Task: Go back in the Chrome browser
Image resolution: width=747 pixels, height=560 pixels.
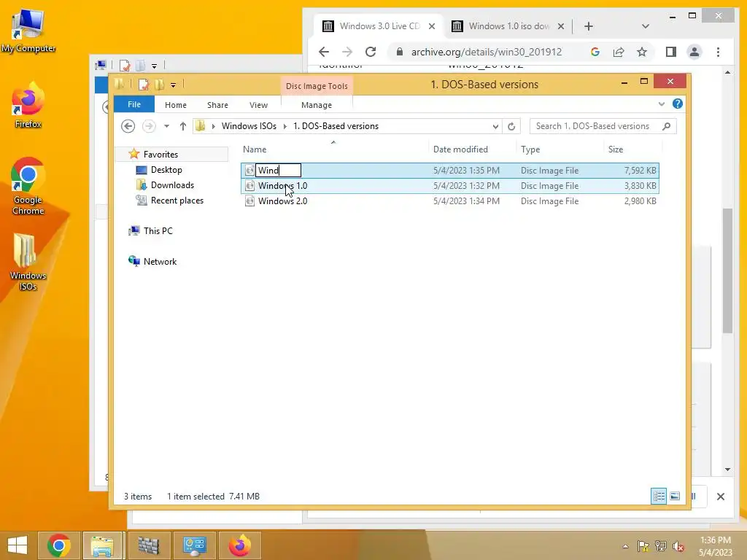Action: coord(324,52)
